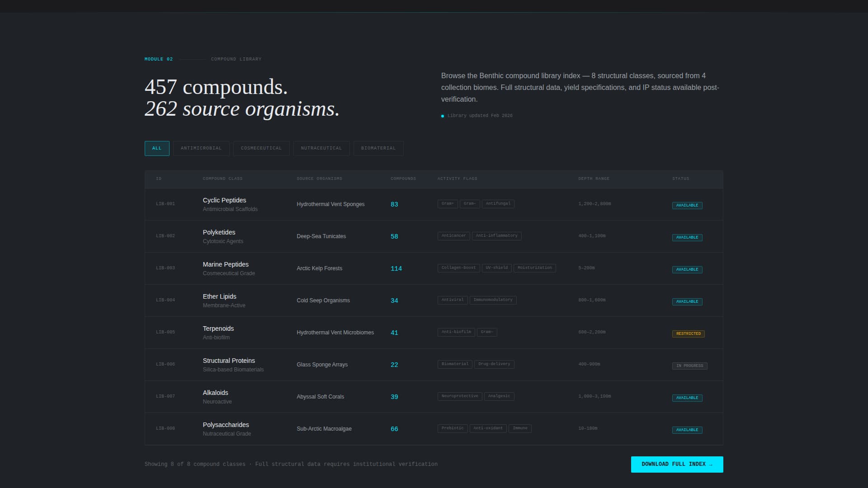This screenshot has width=868, height=488.
Task: Activate the ALL compounds filter
Action: coord(157,148)
